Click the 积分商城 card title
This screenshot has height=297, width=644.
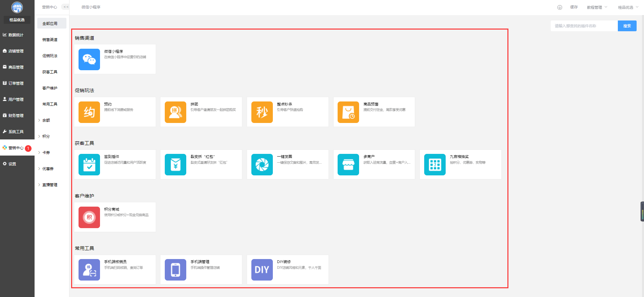(111, 209)
